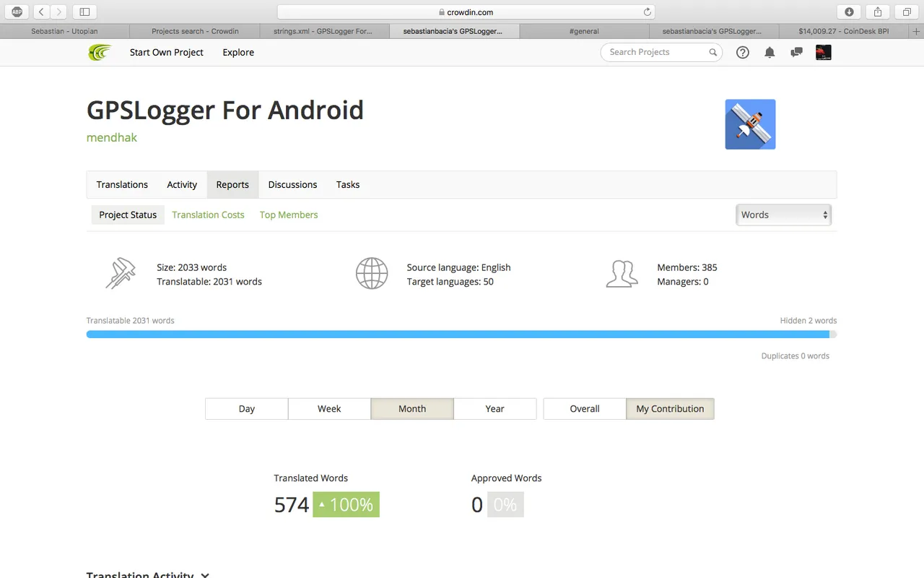This screenshot has width=924, height=578.
Task: Switch to strings.xml browser tab
Action: (323, 32)
